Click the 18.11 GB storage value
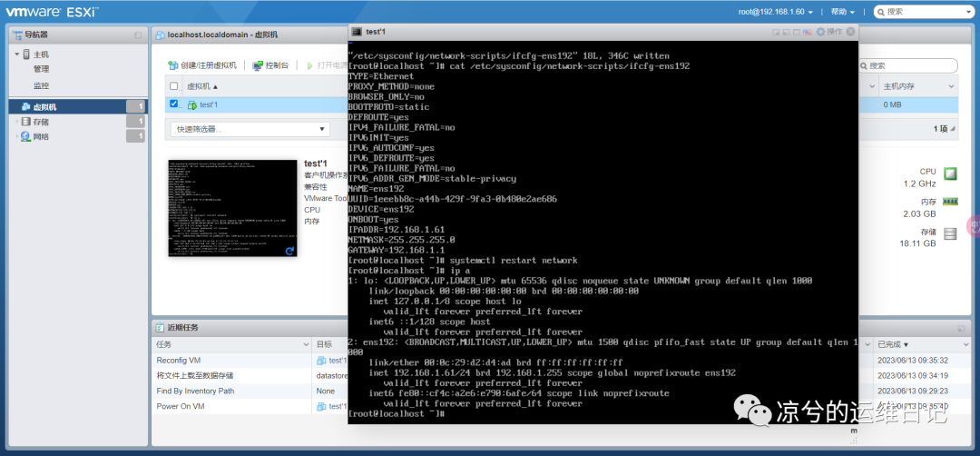Image resolution: width=980 pixels, height=456 pixels. pyautogui.click(x=918, y=243)
